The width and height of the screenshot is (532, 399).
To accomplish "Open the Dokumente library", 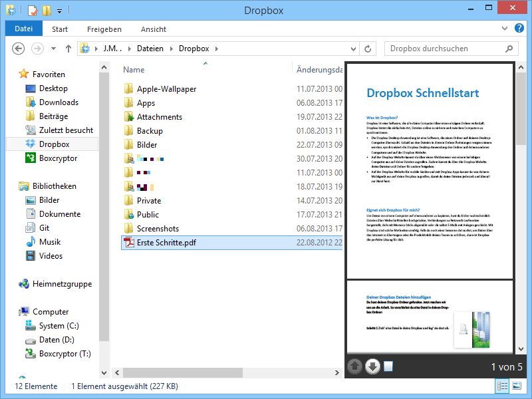I will coord(60,213).
